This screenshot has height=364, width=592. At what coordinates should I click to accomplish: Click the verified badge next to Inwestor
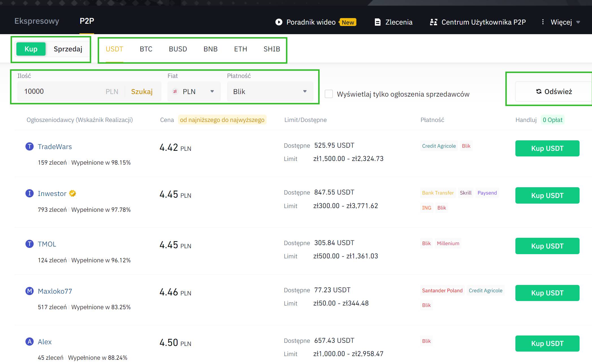click(x=73, y=193)
